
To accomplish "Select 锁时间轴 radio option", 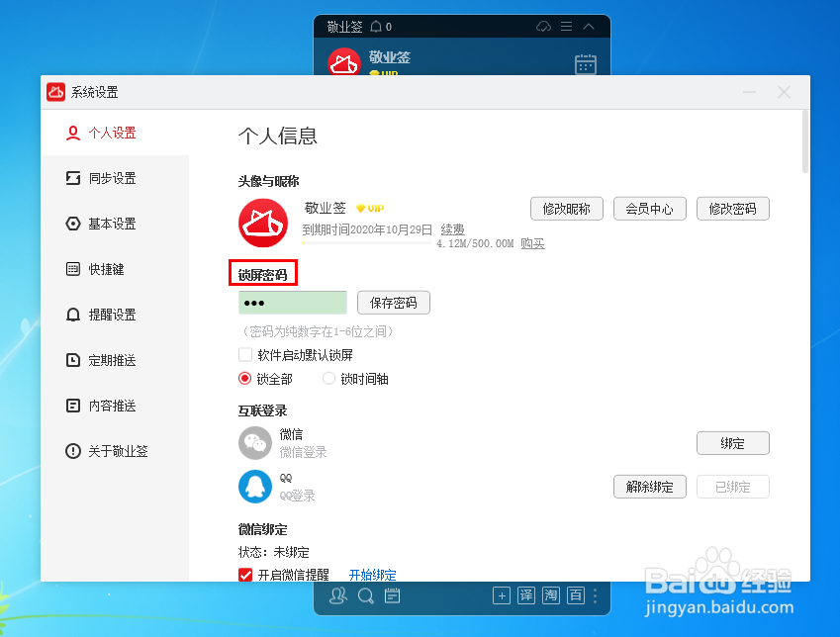I will 328,379.
